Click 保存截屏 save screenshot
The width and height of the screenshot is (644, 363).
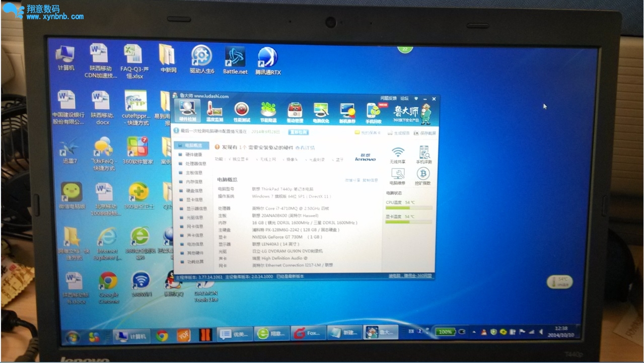424,133
